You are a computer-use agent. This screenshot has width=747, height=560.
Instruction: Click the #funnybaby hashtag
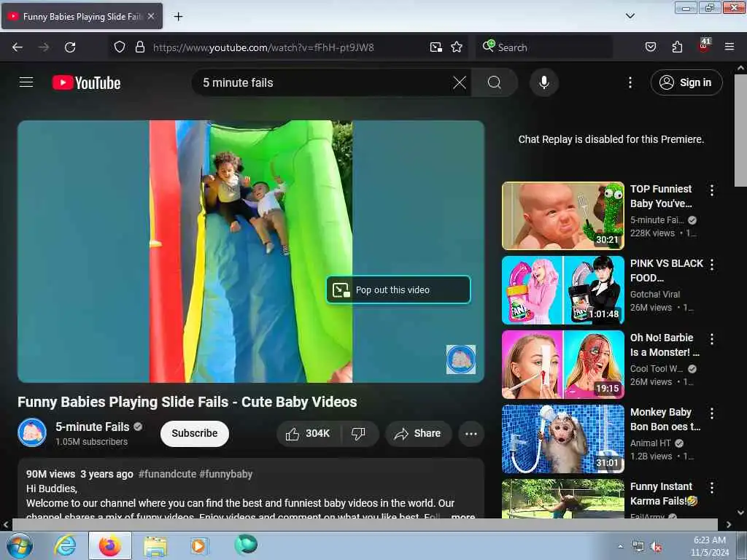click(226, 474)
